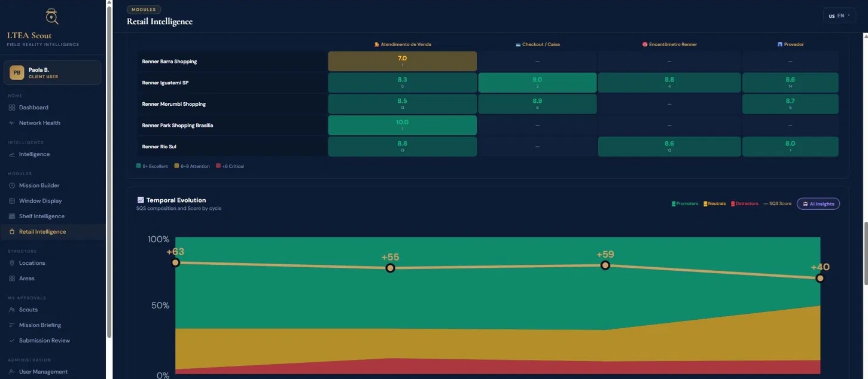
Task: Open the US EN language dropdown
Action: [840, 16]
